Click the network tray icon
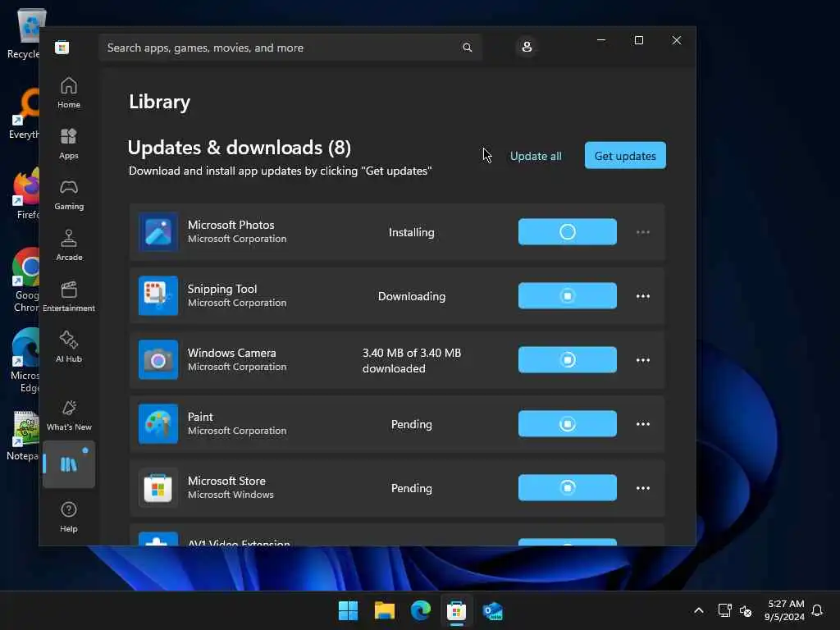The width and height of the screenshot is (840, 630). click(x=724, y=610)
